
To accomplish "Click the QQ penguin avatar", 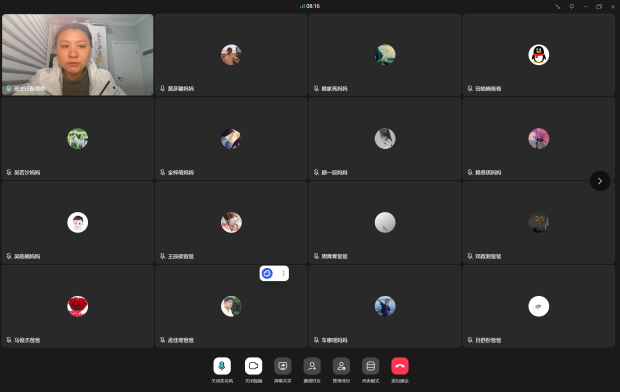I will [x=539, y=55].
